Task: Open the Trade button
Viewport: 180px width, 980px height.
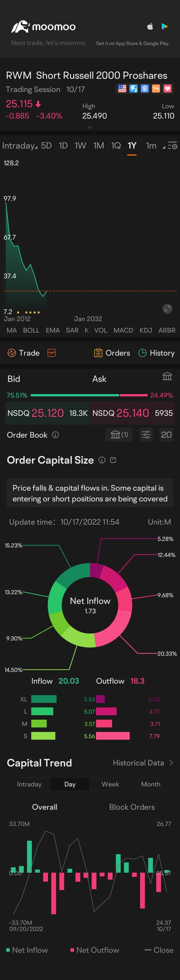Action: tap(23, 353)
